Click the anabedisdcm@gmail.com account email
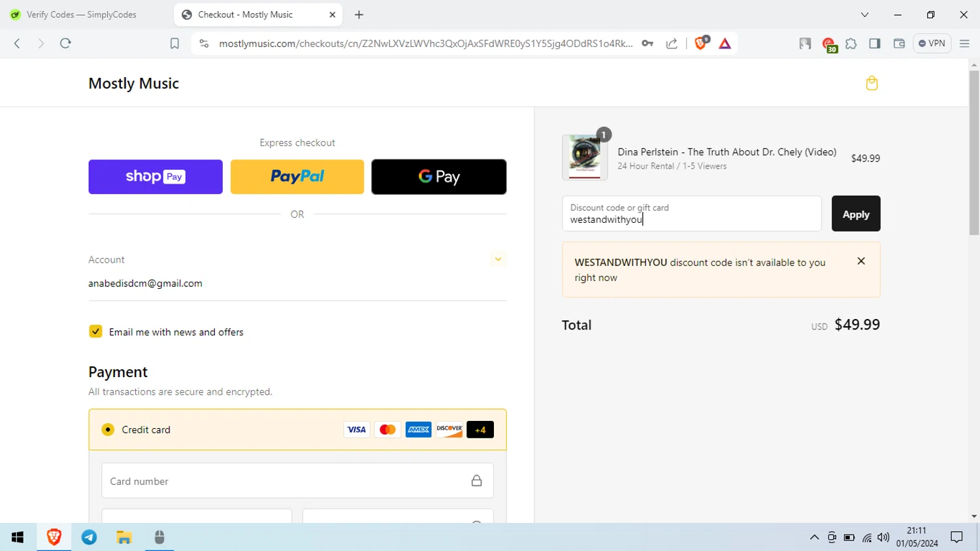The height and width of the screenshot is (551, 980). pos(145,283)
